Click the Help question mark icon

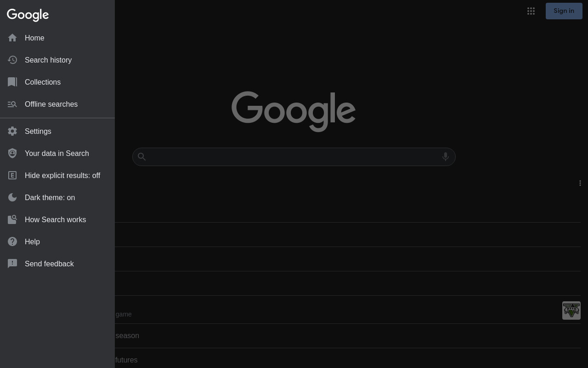pos(12,241)
